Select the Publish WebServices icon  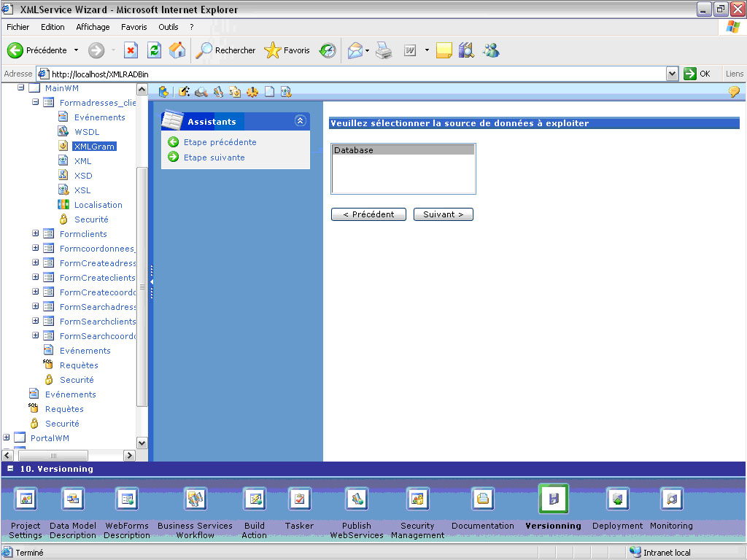(x=356, y=499)
